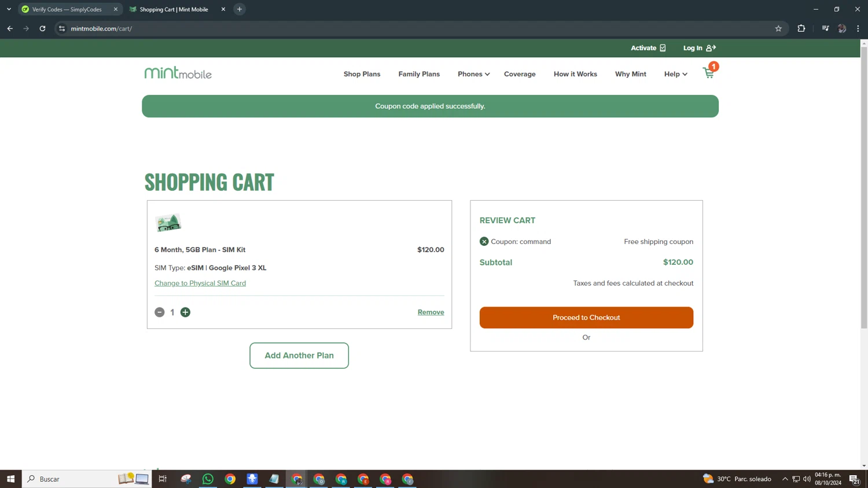The height and width of the screenshot is (488, 868).
Task: Click the Subtotal $120.00 amount
Action: [678, 263]
